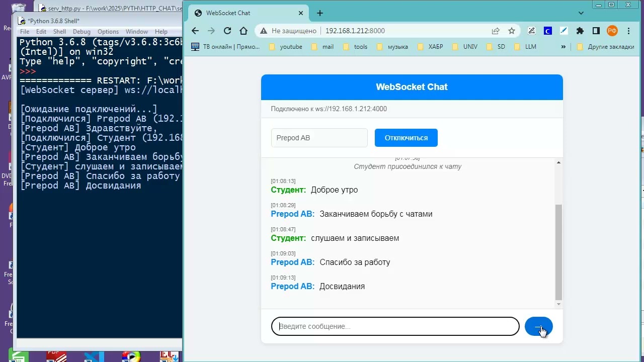Open the green document desktop shortcut
The width and height of the screenshot is (644, 362).
point(19,356)
